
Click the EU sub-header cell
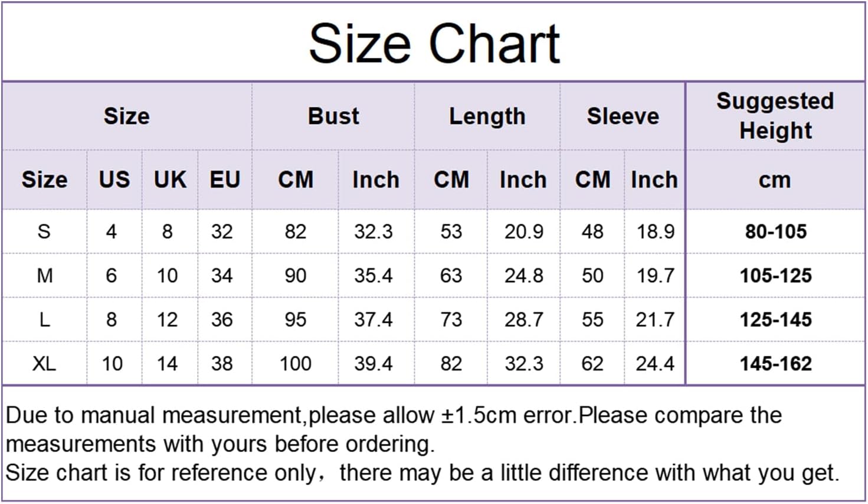click(x=225, y=179)
